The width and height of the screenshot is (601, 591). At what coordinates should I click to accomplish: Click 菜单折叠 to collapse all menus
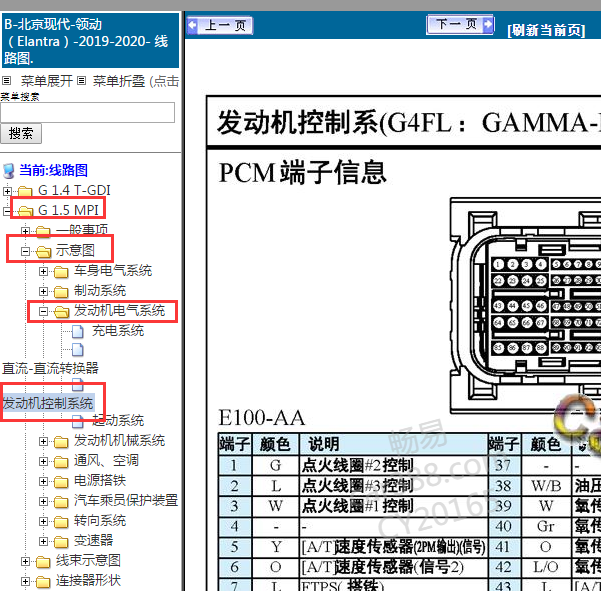pos(119,81)
